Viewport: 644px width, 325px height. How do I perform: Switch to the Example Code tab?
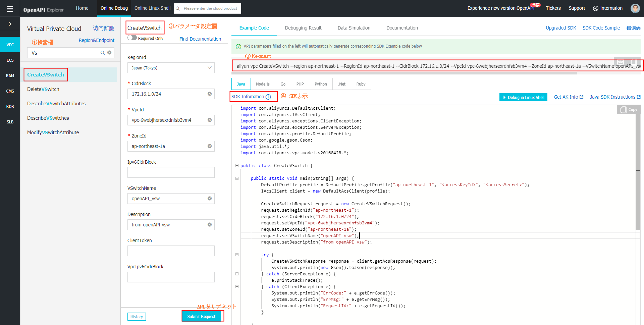254,28
